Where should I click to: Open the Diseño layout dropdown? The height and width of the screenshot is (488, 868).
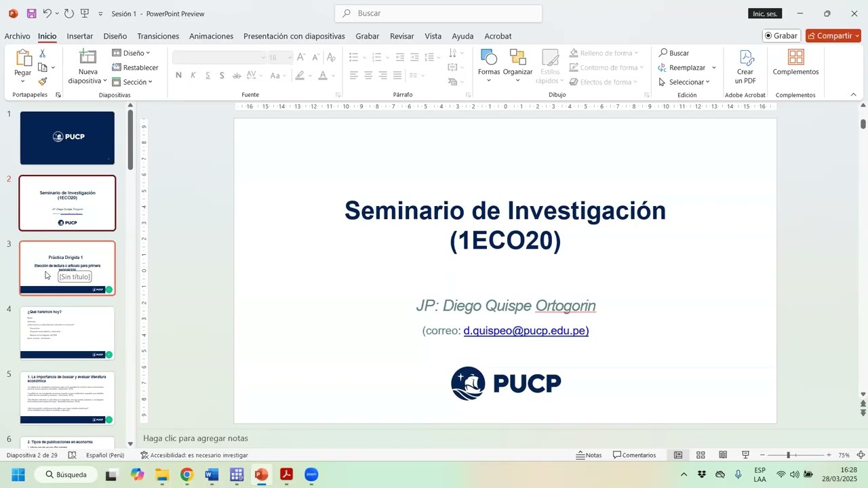point(131,53)
